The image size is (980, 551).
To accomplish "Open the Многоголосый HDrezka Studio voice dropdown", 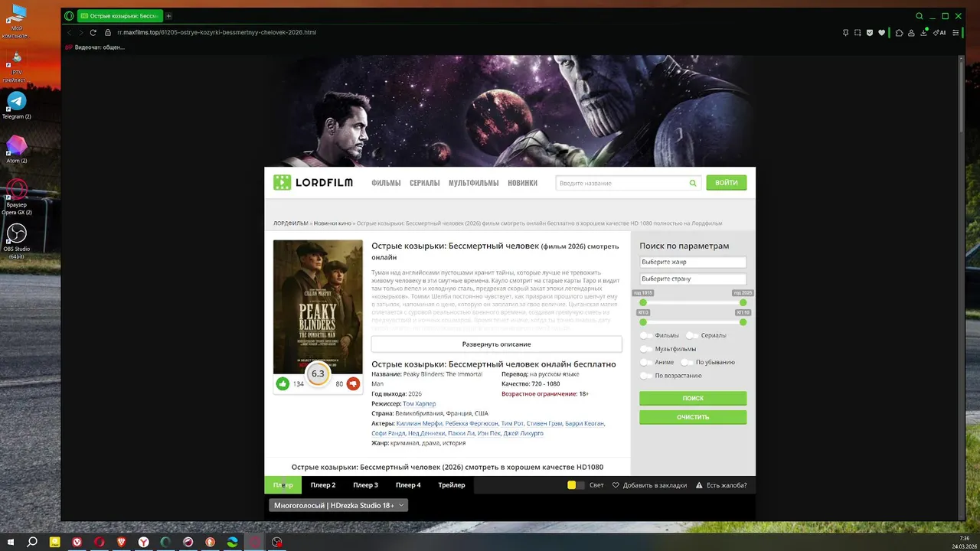I will tap(338, 505).
